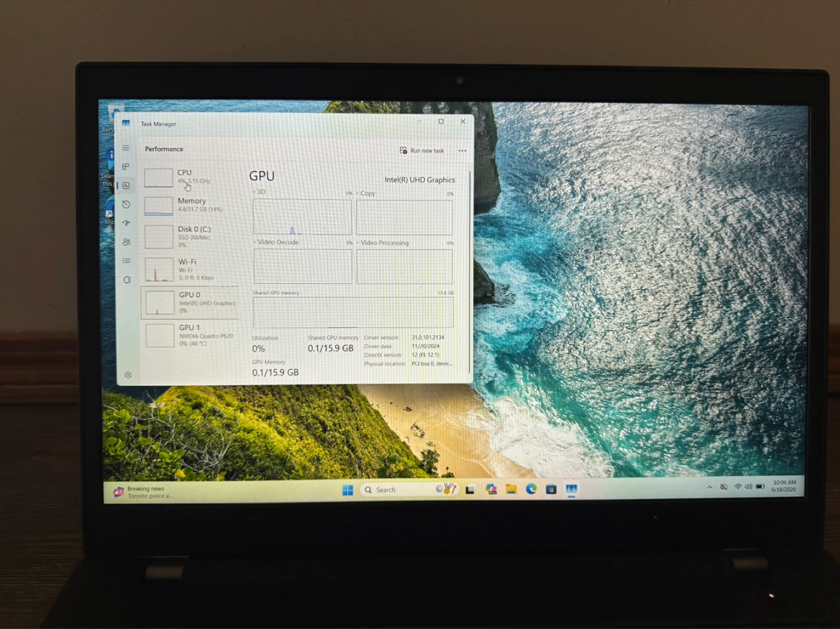Open the Copy engine dropdown
The image size is (840, 629).
tap(366, 193)
